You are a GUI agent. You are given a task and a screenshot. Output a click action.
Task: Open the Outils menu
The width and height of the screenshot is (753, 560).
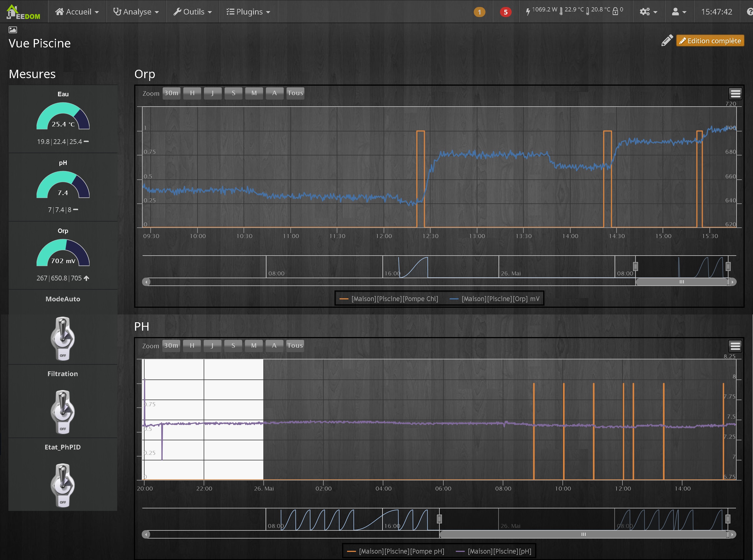(193, 12)
